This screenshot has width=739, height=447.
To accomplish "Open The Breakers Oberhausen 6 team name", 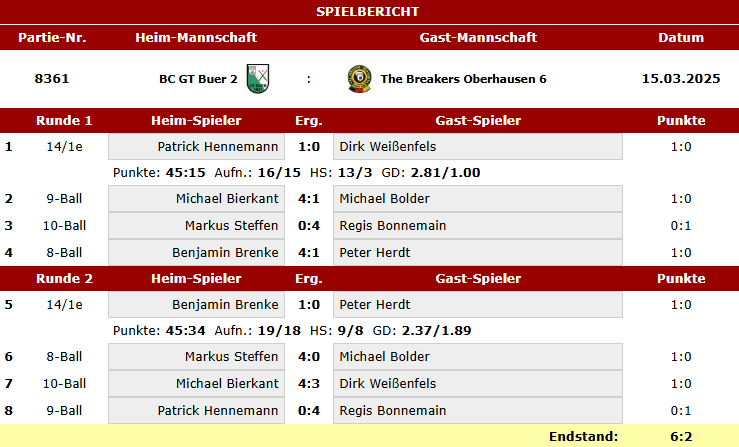I will tap(463, 79).
